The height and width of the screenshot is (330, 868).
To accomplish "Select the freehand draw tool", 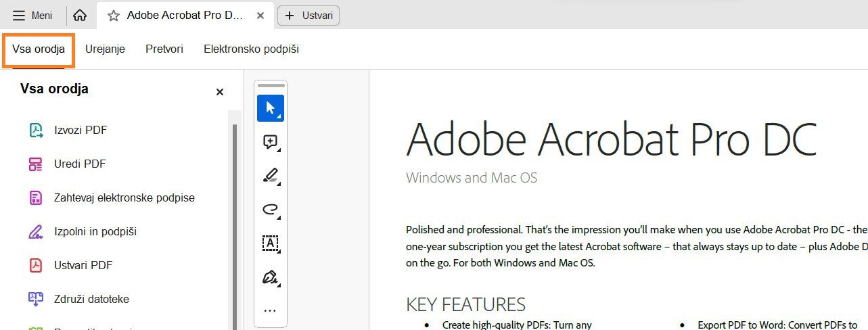I will (270, 210).
